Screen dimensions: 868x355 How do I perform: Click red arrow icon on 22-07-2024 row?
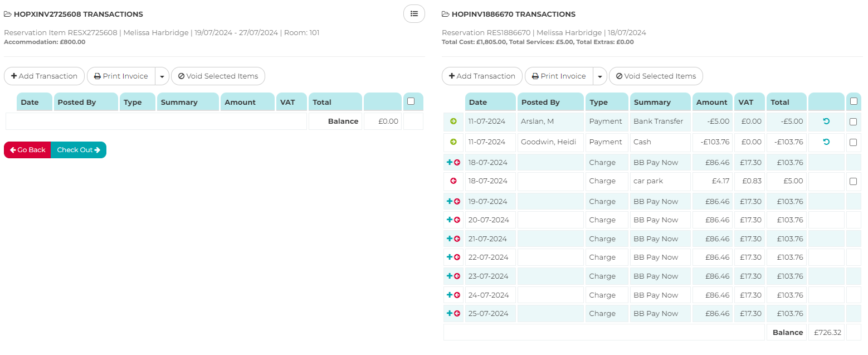pos(457,257)
